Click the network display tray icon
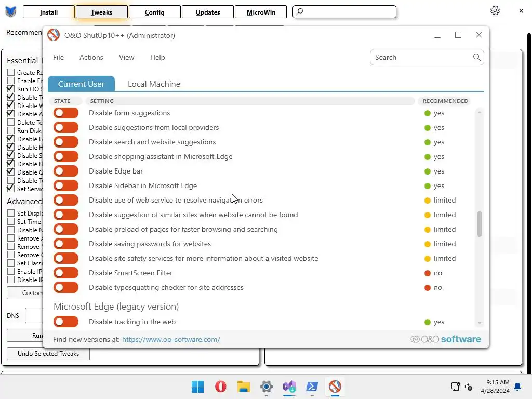 click(455, 387)
